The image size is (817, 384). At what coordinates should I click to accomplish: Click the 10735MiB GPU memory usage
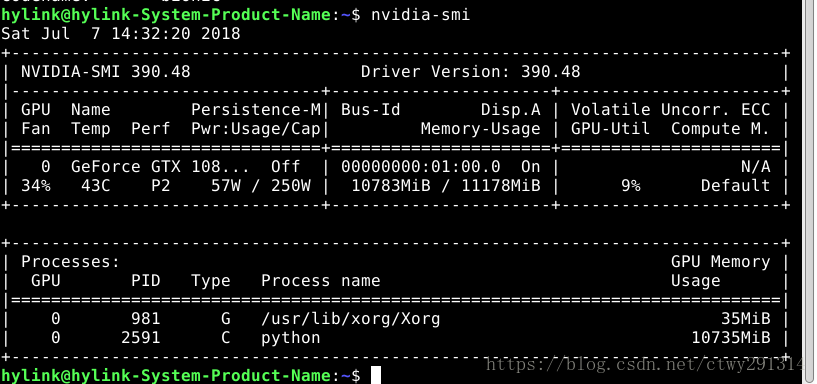tap(731, 338)
